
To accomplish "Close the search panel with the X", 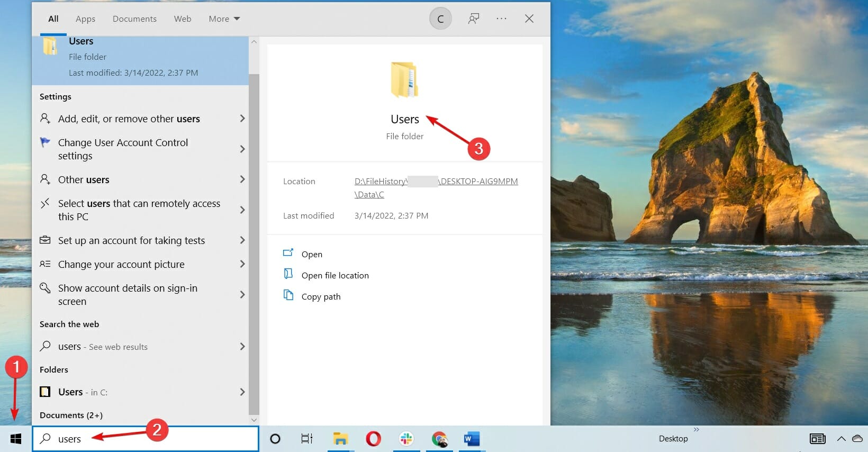I will pyautogui.click(x=529, y=19).
